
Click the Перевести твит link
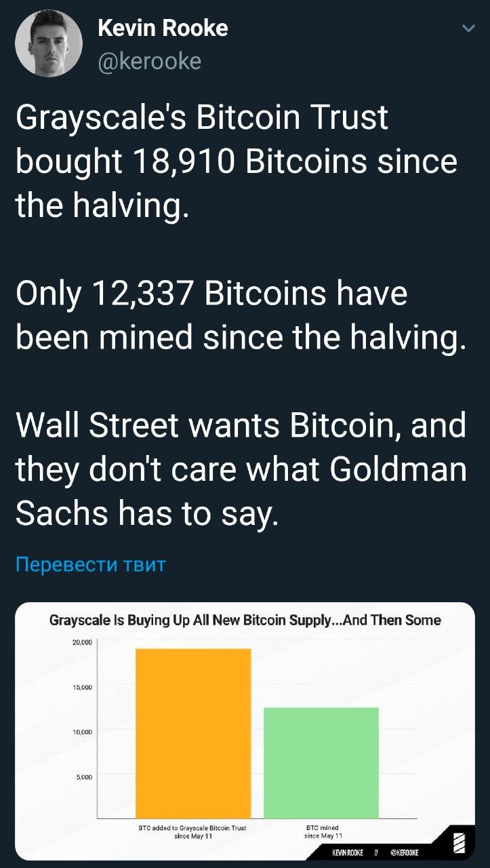tap(90, 564)
